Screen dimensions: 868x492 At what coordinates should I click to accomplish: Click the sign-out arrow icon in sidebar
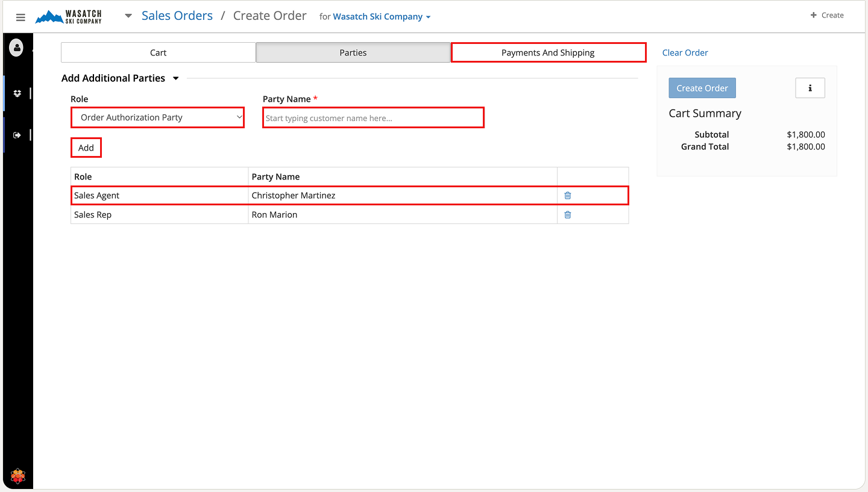click(17, 135)
